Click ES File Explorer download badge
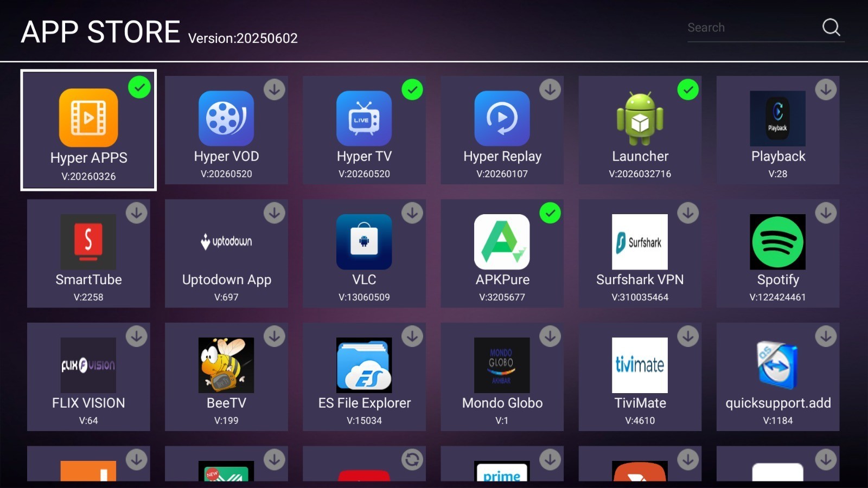The height and width of the screenshot is (488, 868). pyautogui.click(x=412, y=336)
